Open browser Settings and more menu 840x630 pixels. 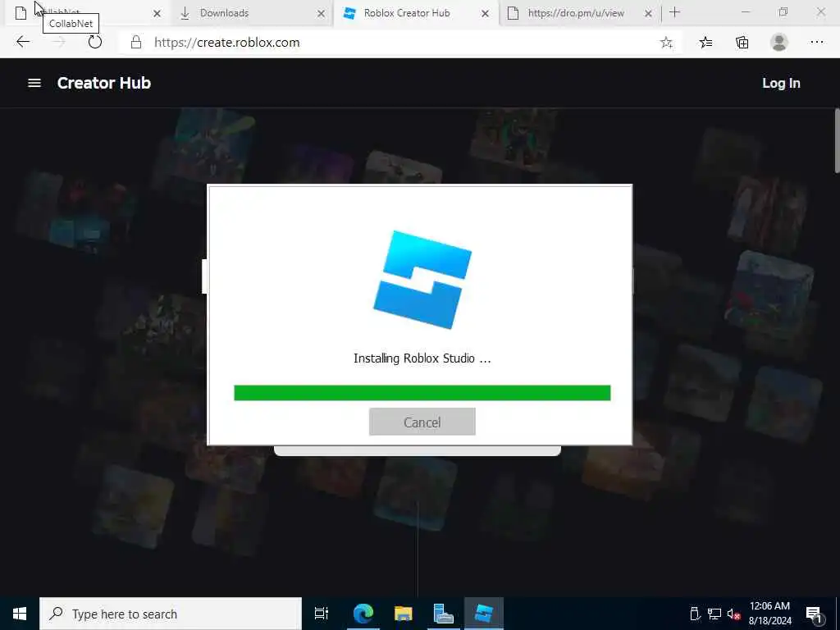[x=816, y=43]
